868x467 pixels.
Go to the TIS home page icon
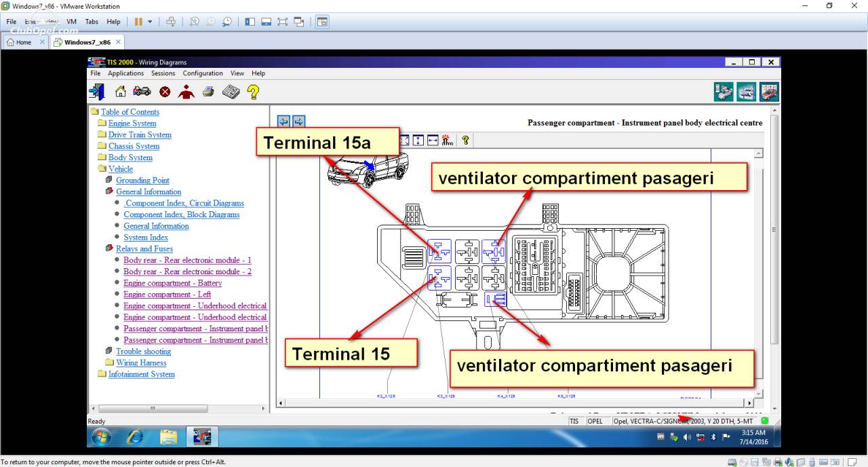[x=120, y=92]
